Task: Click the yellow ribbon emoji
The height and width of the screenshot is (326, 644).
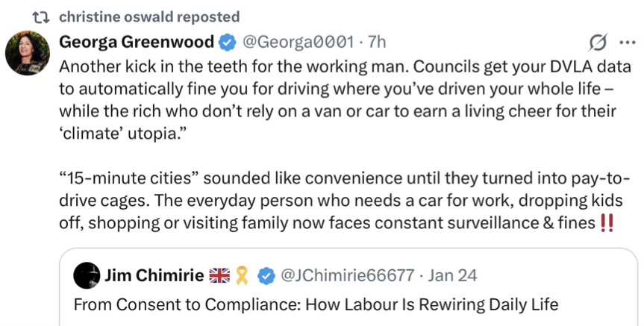Action: tap(241, 276)
